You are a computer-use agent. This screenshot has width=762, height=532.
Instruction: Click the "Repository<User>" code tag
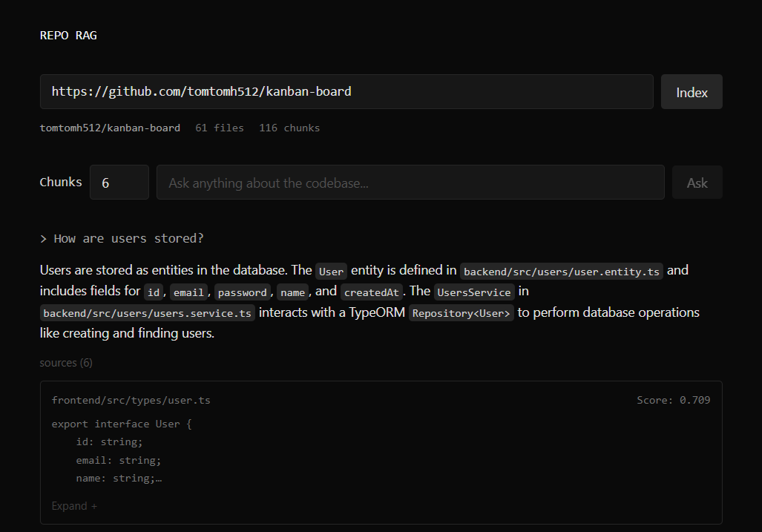tap(461, 313)
